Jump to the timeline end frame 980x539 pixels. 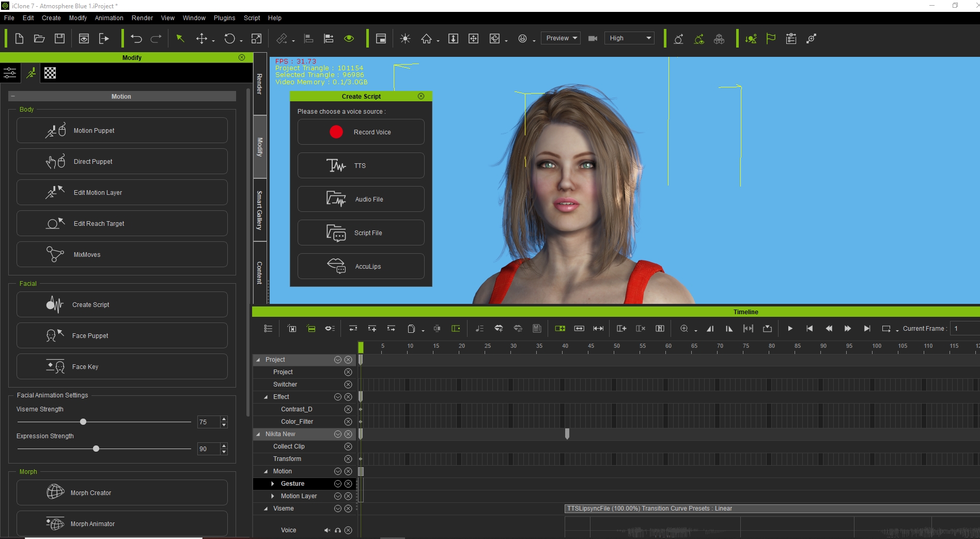pyautogui.click(x=867, y=329)
